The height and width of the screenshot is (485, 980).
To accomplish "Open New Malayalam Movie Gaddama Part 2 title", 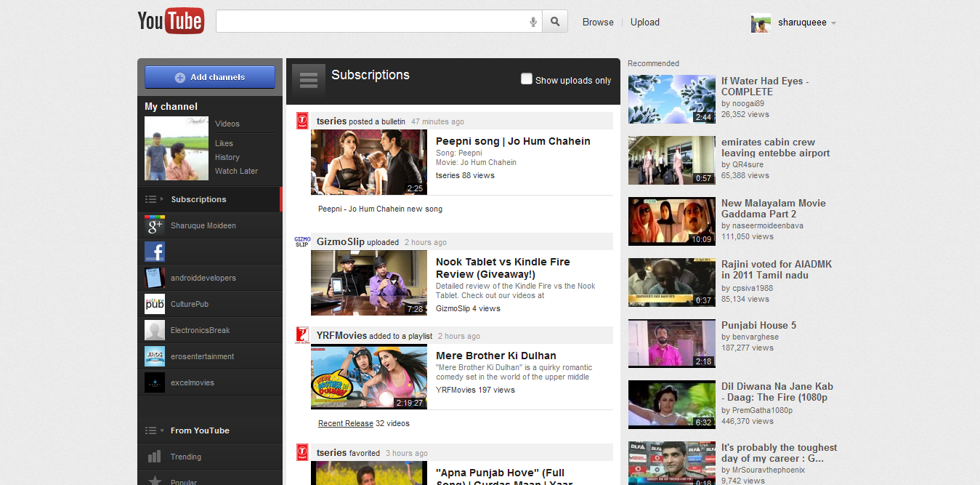I will coord(774,209).
